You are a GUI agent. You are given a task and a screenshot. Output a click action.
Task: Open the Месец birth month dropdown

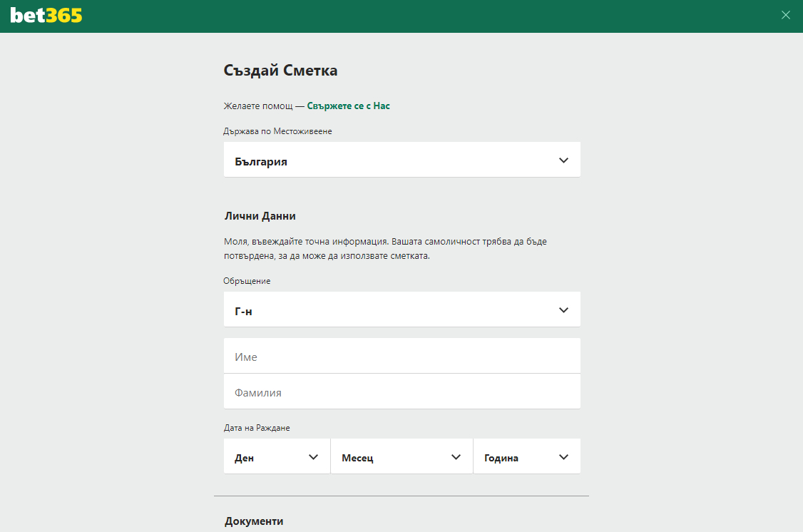coord(401,456)
